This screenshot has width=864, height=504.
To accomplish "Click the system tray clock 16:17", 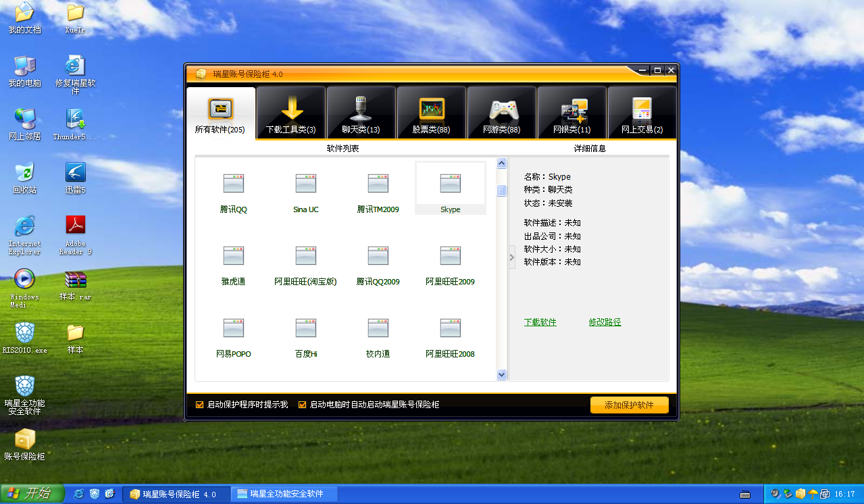I will (845, 494).
